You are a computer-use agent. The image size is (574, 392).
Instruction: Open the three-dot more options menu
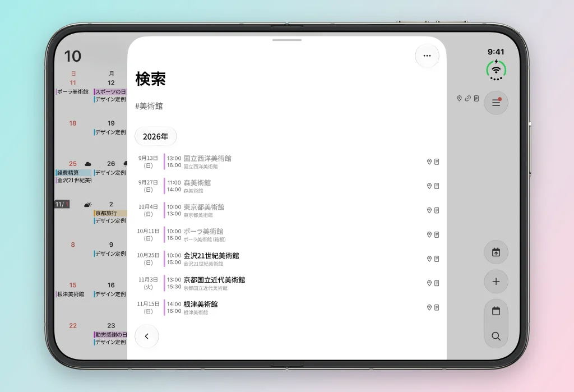click(427, 56)
